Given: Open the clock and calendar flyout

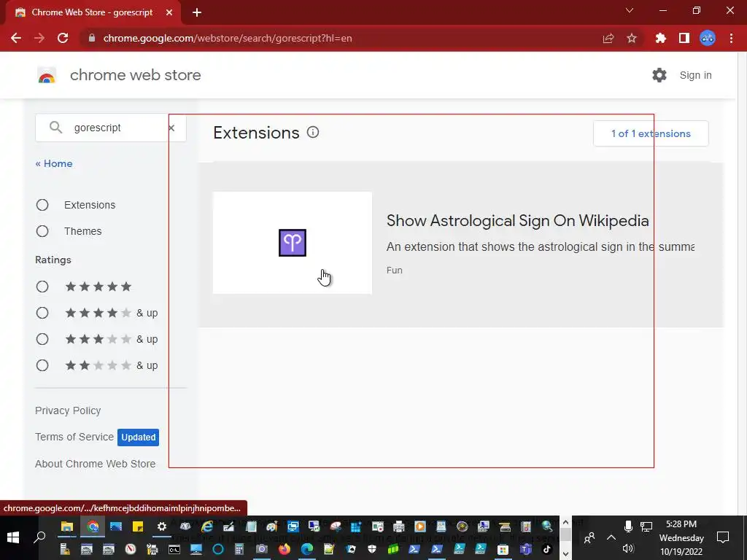Looking at the screenshot, I should [681, 537].
